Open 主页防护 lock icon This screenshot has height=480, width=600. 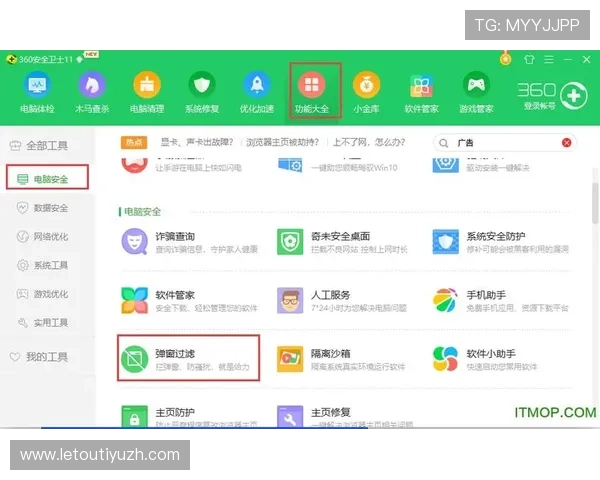coord(134,416)
